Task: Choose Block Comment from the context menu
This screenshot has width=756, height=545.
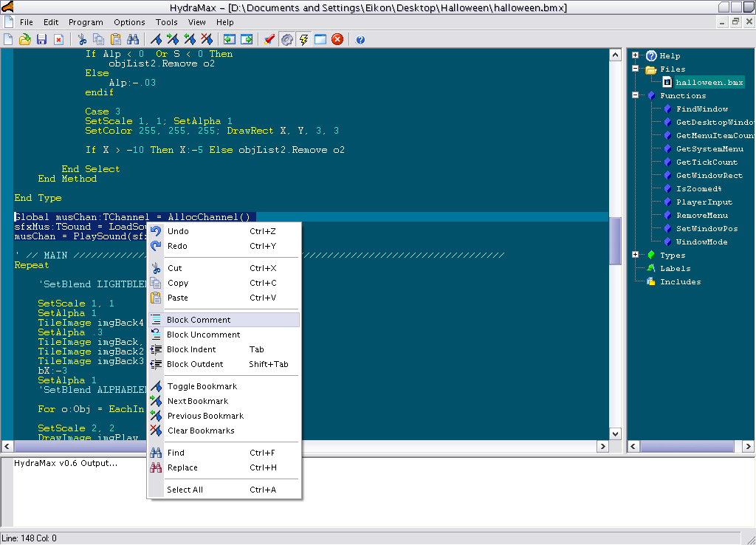Action: tap(199, 320)
